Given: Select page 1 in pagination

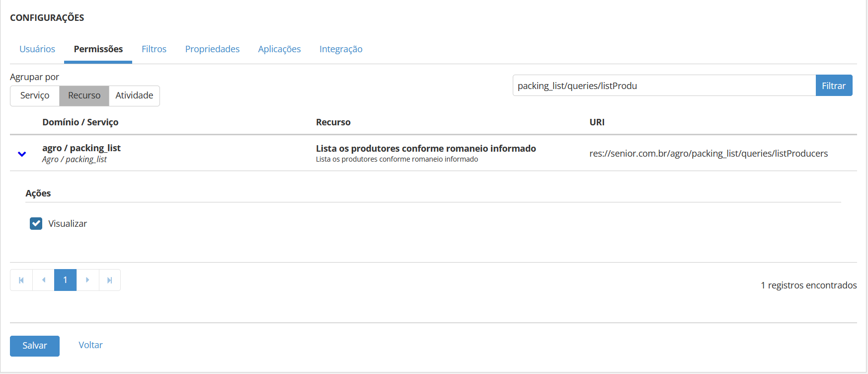Looking at the screenshot, I should [65, 280].
